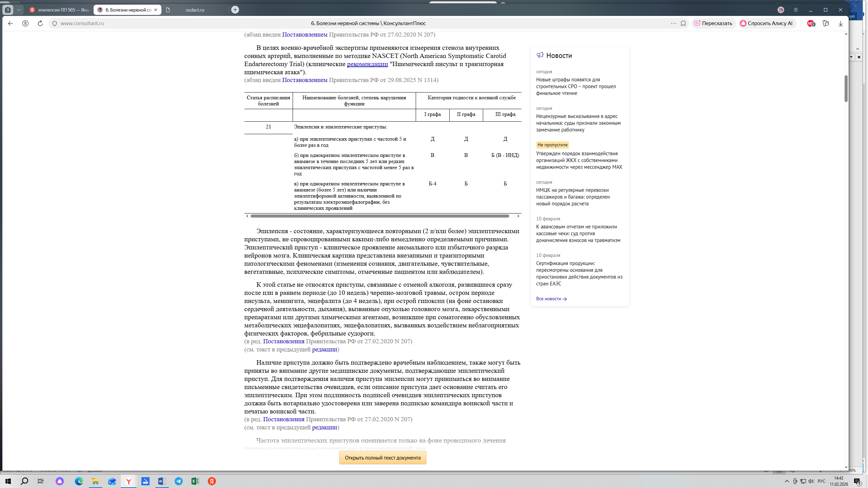
Task: Open Постановлением link dated 29.08.2025 N 1314
Action: (x=304, y=80)
